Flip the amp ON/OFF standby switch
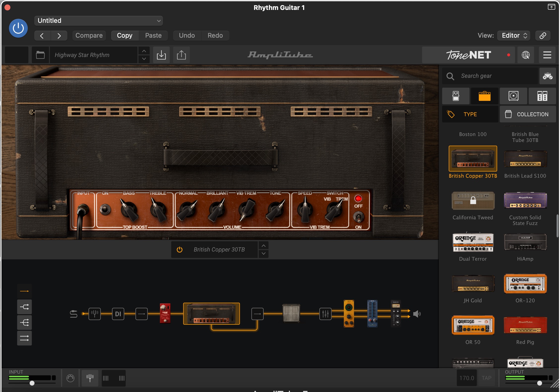Image resolution: width=560 pixels, height=392 pixels. click(x=358, y=217)
